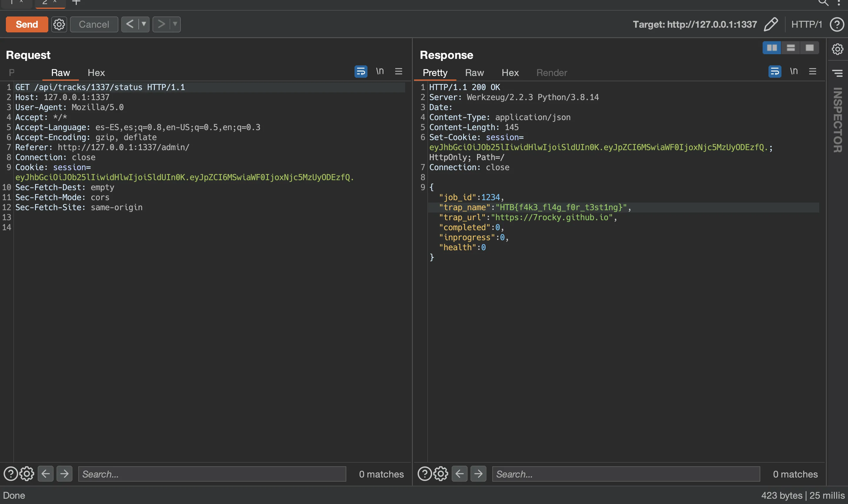Image resolution: width=848 pixels, height=504 pixels.
Task: Toggle non-printable characters in Request pane
Action: coord(380,71)
